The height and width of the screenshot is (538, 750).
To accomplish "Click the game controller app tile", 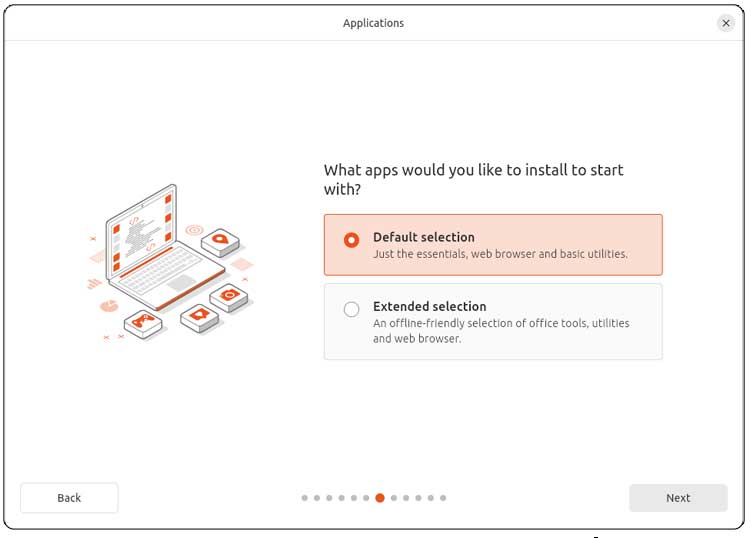I will tap(142, 321).
